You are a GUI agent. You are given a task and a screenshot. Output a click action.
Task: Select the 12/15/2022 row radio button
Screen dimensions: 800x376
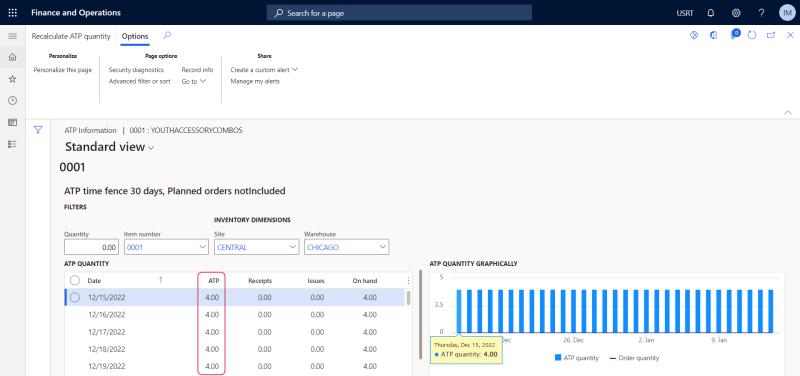coord(75,297)
